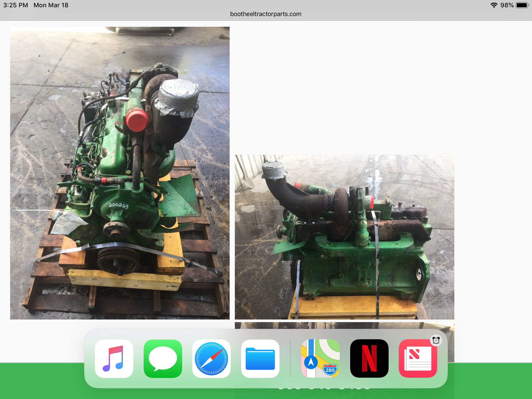Tap the Wi-Fi status icon
Image resolution: width=532 pixels, height=399 pixels.
(x=494, y=5)
